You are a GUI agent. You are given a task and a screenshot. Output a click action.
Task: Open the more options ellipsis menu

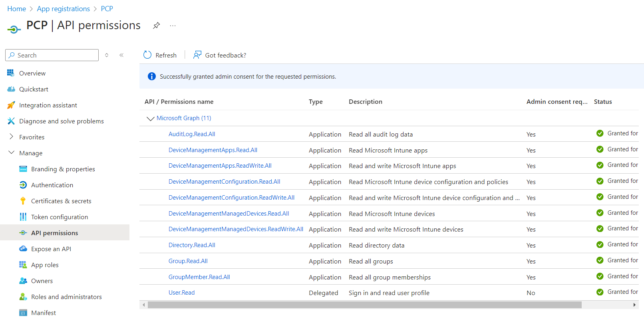173,26
